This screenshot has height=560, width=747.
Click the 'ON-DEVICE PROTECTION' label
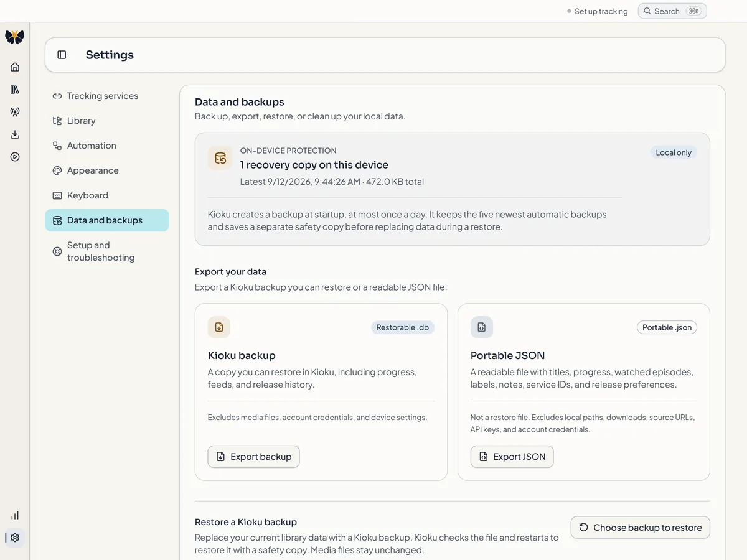[288, 151]
